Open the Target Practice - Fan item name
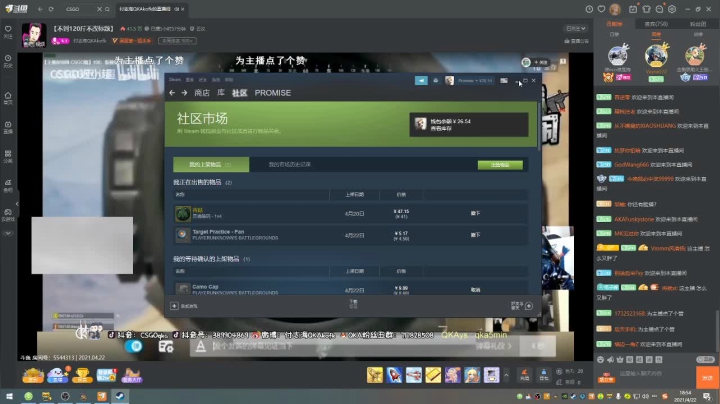 [x=218, y=232]
